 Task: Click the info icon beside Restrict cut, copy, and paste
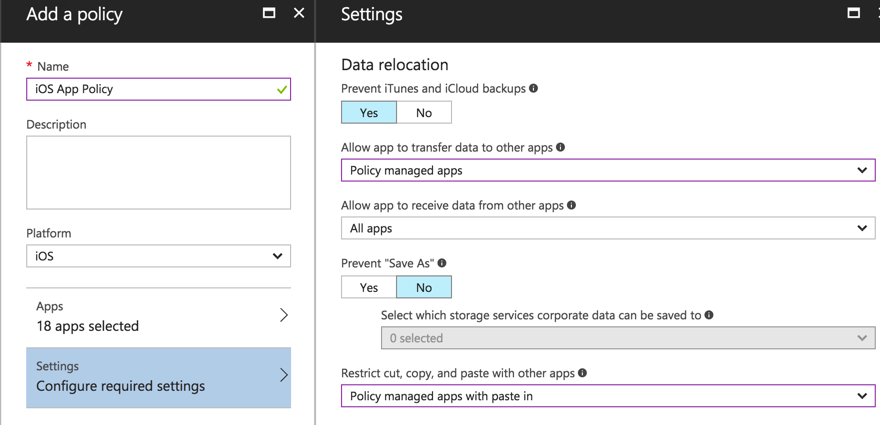pos(582,373)
